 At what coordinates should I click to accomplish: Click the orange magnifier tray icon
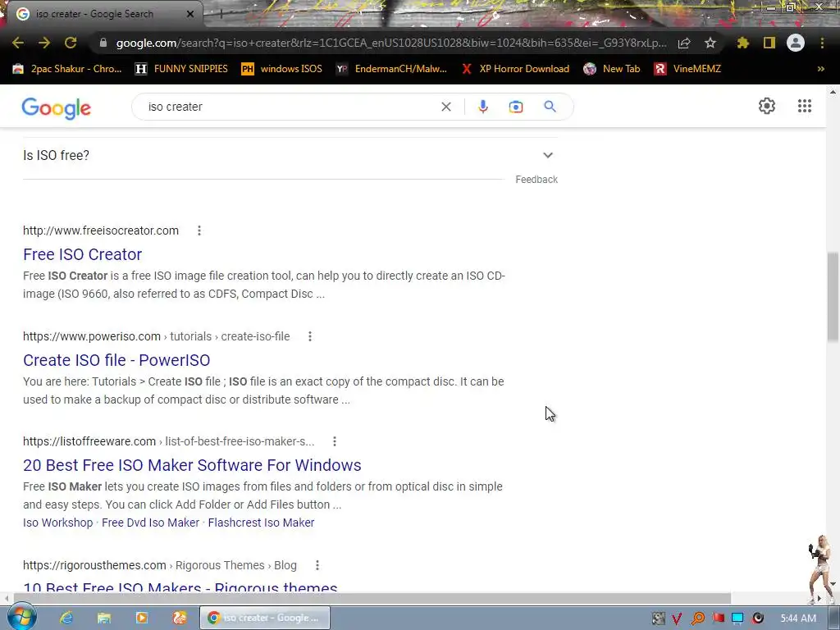(697, 619)
